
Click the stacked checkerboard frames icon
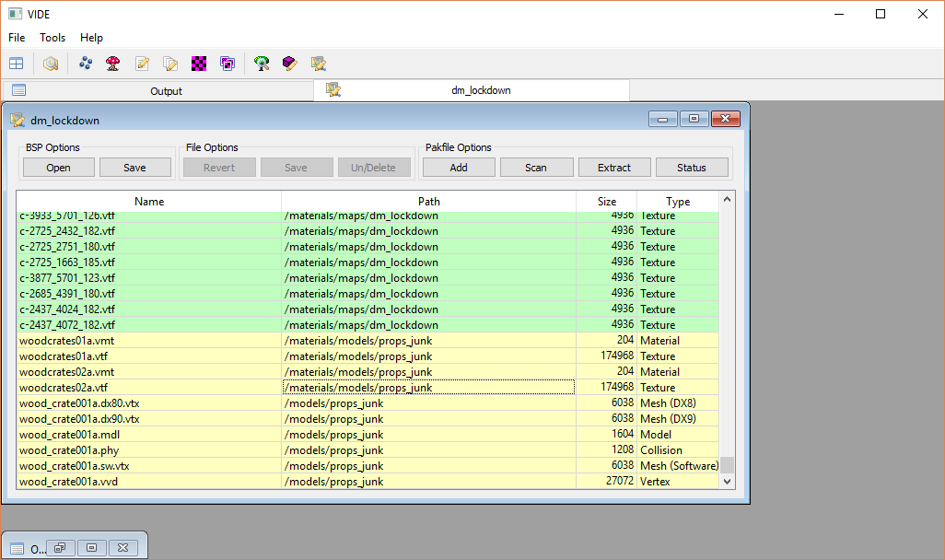(x=227, y=64)
